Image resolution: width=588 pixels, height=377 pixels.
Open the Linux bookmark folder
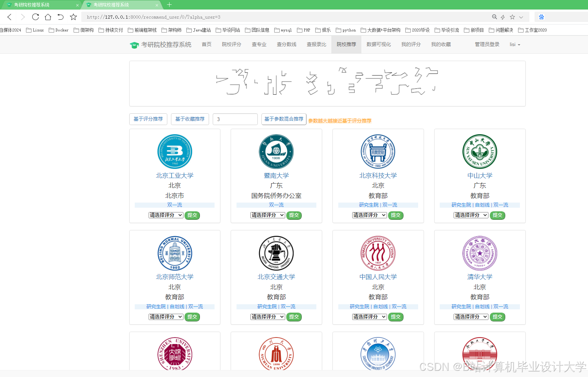click(35, 30)
